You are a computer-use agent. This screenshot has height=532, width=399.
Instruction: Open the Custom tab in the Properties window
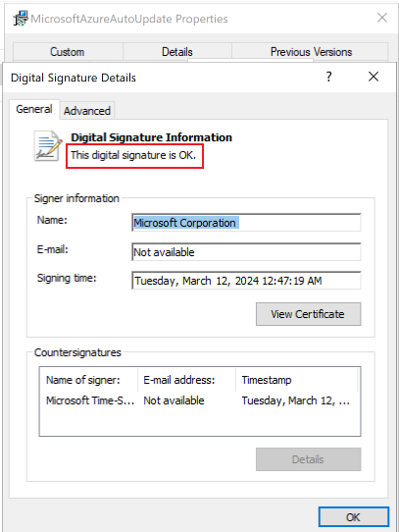point(68,52)
